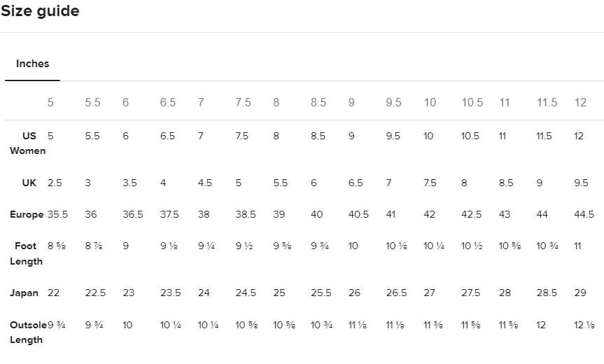Click the Size guide heading
Viewport: 604px width, 364px height.
[x=40, y=11]
